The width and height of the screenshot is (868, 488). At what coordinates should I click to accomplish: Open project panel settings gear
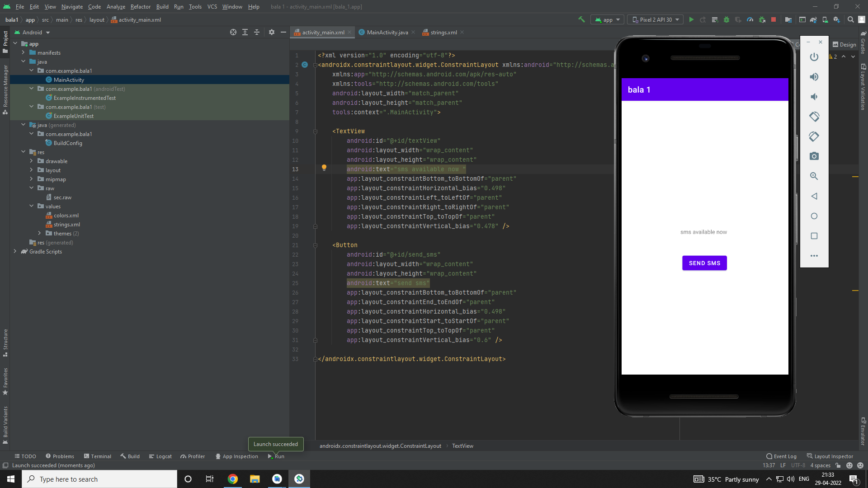click(x=272, y=33)
